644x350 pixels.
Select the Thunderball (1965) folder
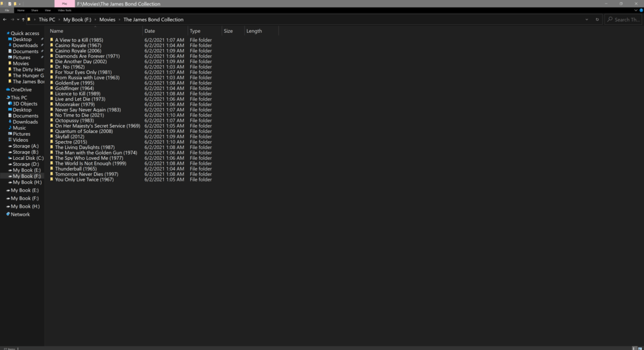pyautogui.click(x=76, y=169)
